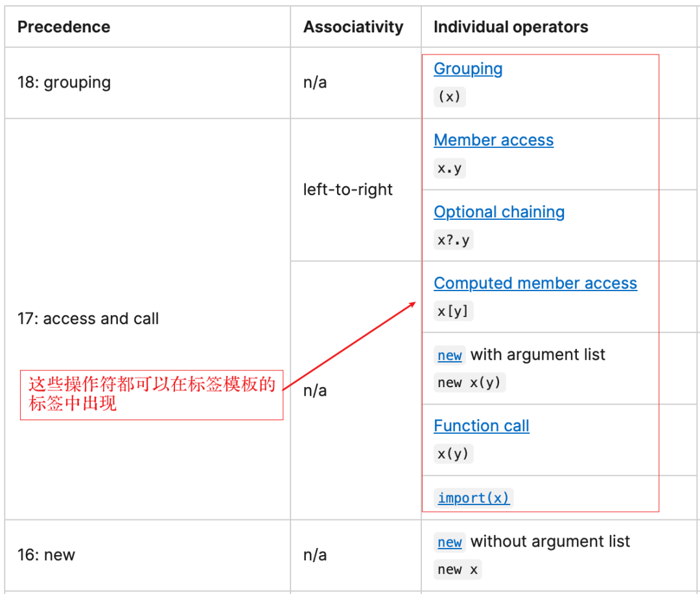700x594 pixels.
Task: Select the Individual operators column header
Action: point(511,27)
